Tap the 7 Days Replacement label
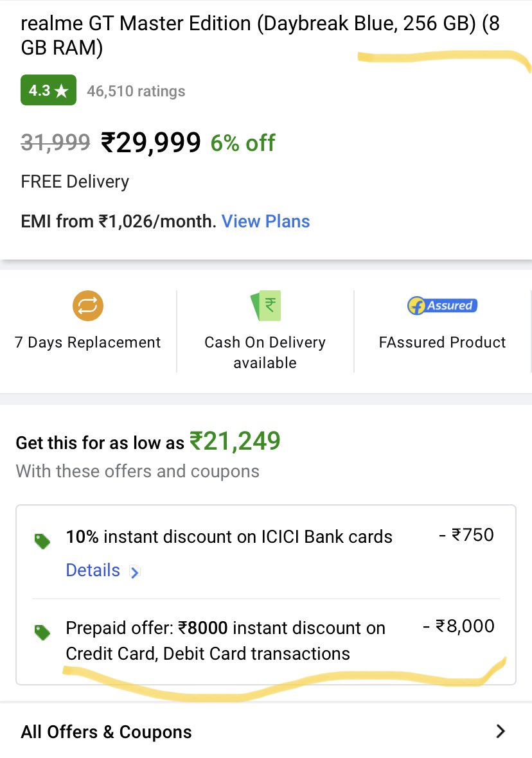Screen dimensions: 532x758 87,342
